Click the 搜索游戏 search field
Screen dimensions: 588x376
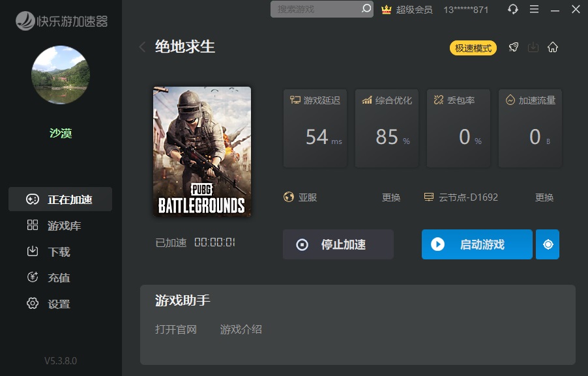(322, 9)
